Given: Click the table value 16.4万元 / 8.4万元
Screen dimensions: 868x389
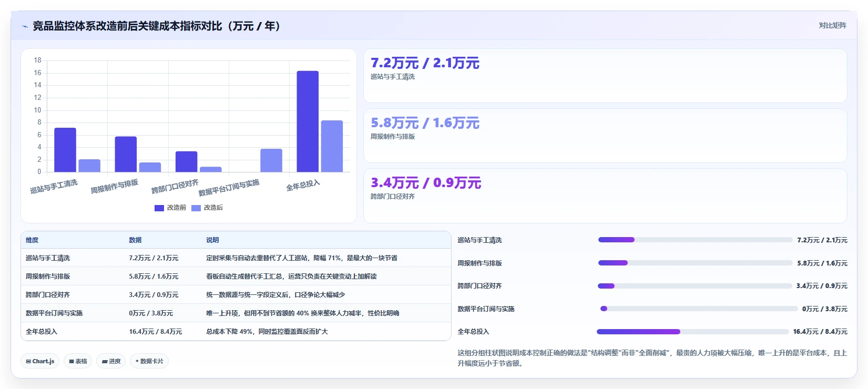Looking at the screenshot, I should click(x=156, y=332).
